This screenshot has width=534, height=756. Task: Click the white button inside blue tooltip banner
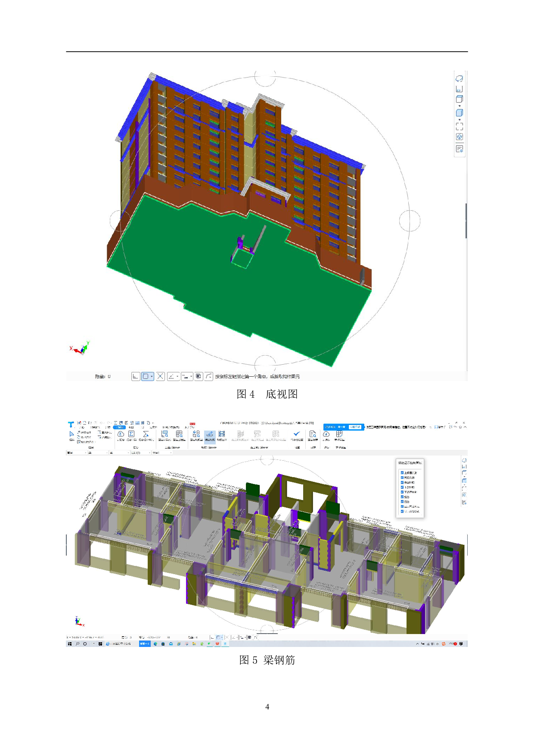pyautogui.click(x=355, y=427)
